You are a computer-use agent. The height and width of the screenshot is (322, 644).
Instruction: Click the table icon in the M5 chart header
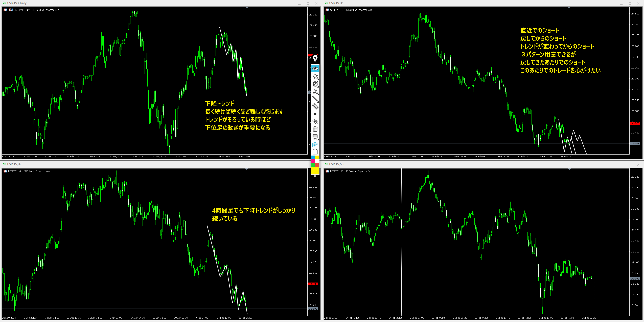327,171
